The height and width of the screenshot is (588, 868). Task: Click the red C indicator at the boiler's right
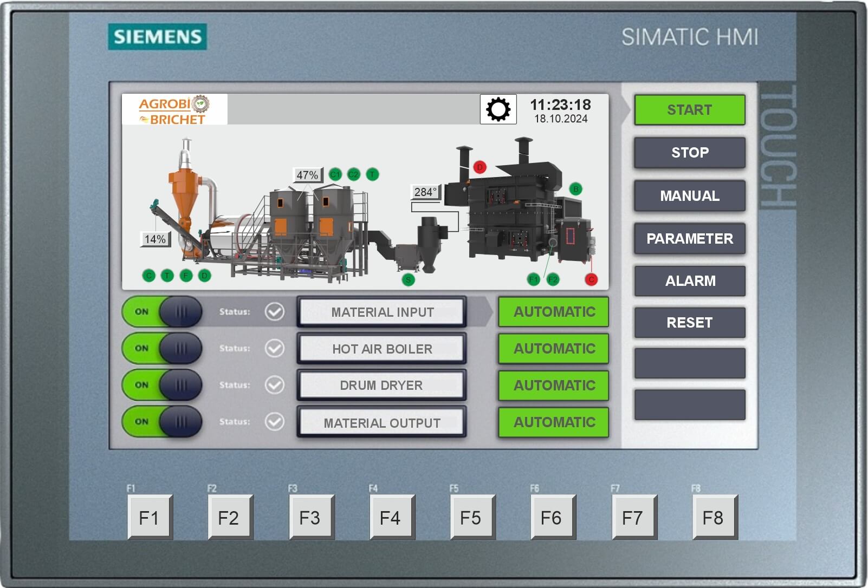tap(591, 278)
